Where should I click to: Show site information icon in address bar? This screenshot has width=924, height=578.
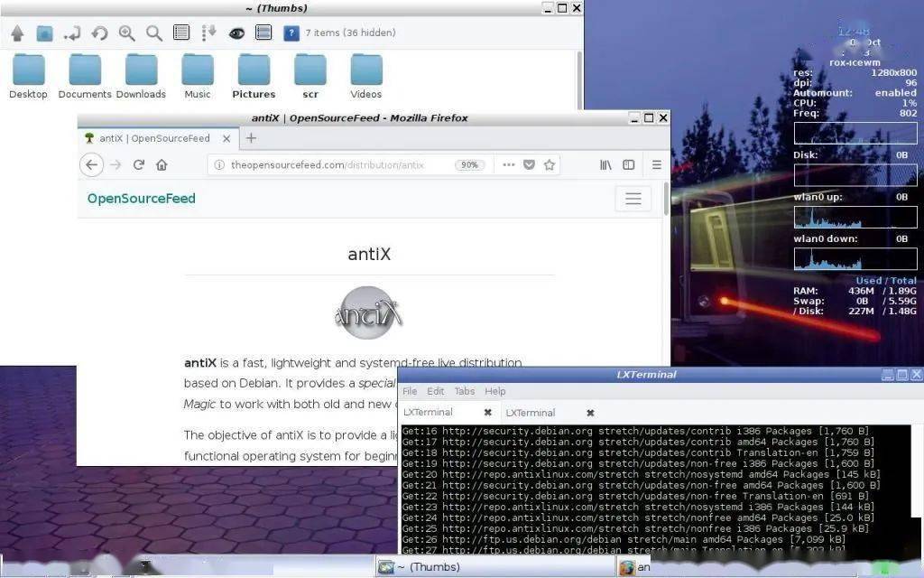click(x=219, y=165)
